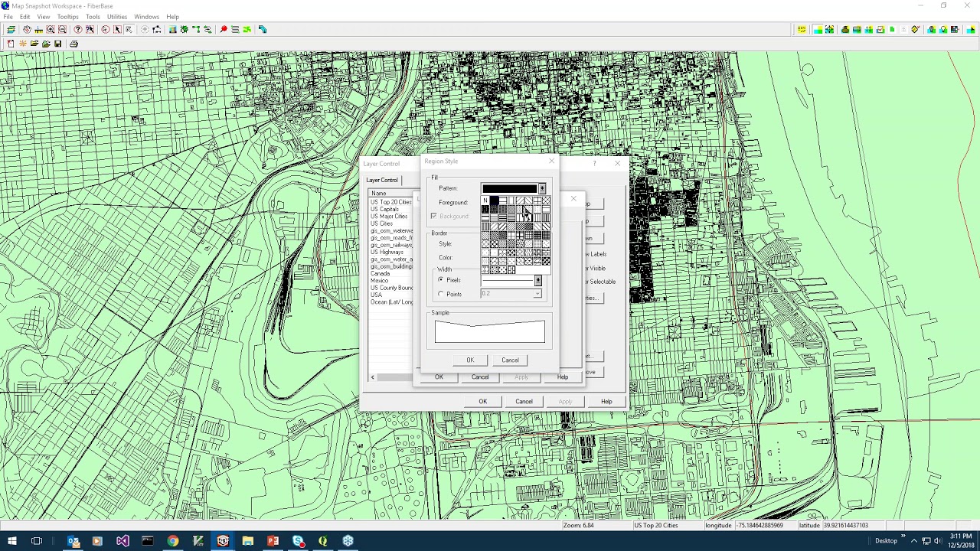Click Help in the middle dialog
Image resolution: width=980 pixels, height=551 pixels.
(x=563, y=377)
